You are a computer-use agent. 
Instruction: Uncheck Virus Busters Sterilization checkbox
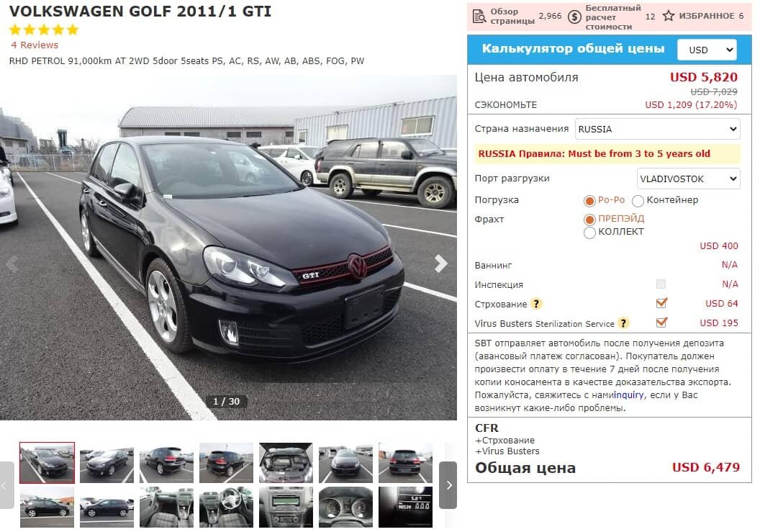(661, 322)
